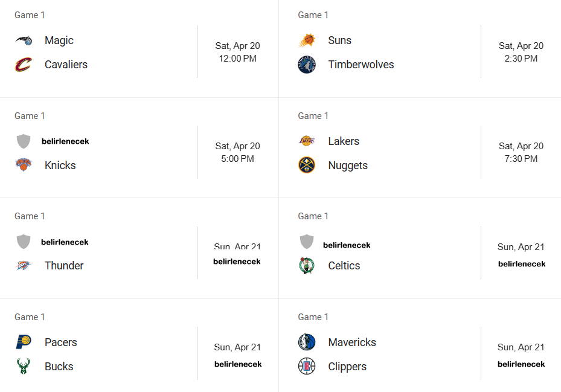Open the Mavericks team name link
The image size is (561, 392).
(352, 342)
